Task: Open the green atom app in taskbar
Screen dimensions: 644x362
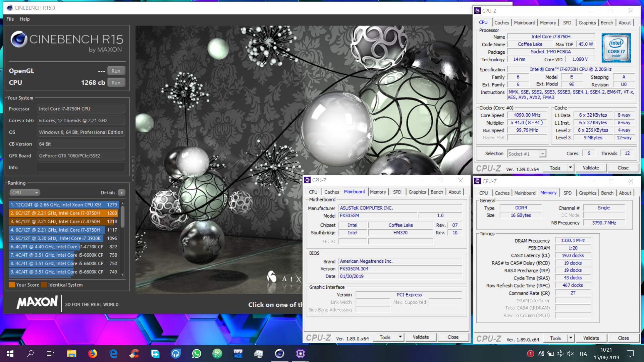Action: click(217, 353)
